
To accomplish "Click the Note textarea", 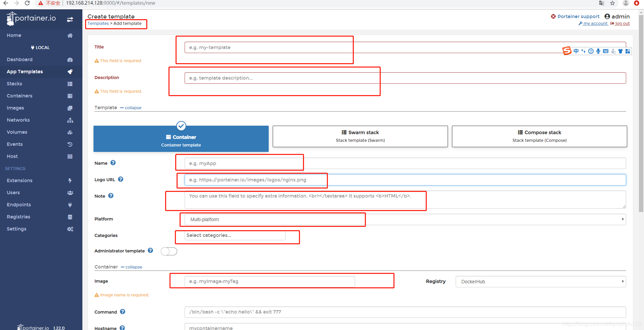I will tap(405, 200).
